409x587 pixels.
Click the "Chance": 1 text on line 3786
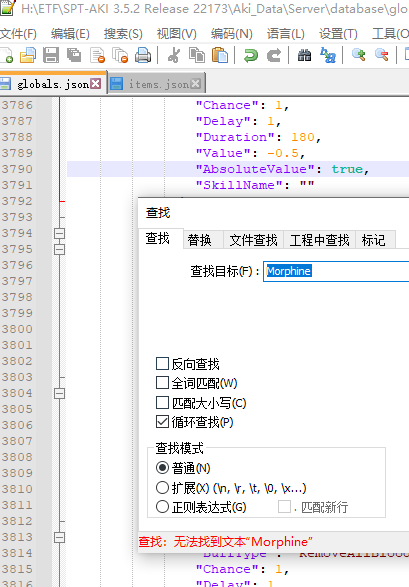click(x=242, y=106)
